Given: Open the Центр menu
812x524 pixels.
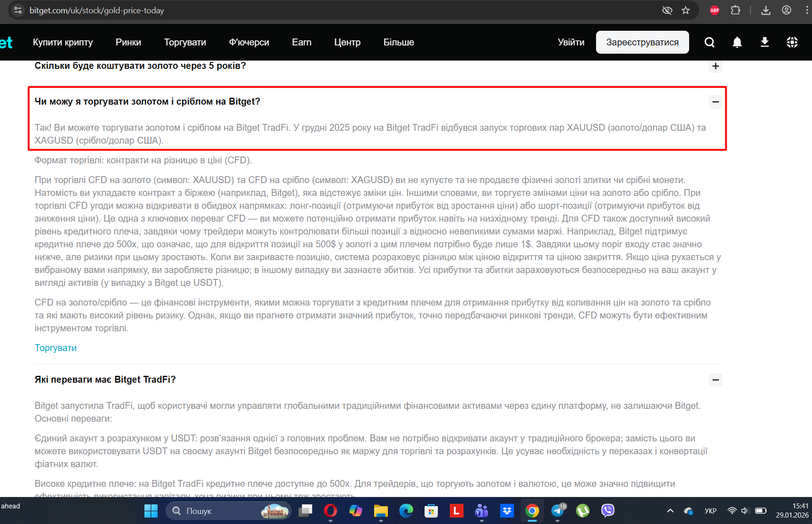Looking at the screenshot, I should click(x=348, y=42).
